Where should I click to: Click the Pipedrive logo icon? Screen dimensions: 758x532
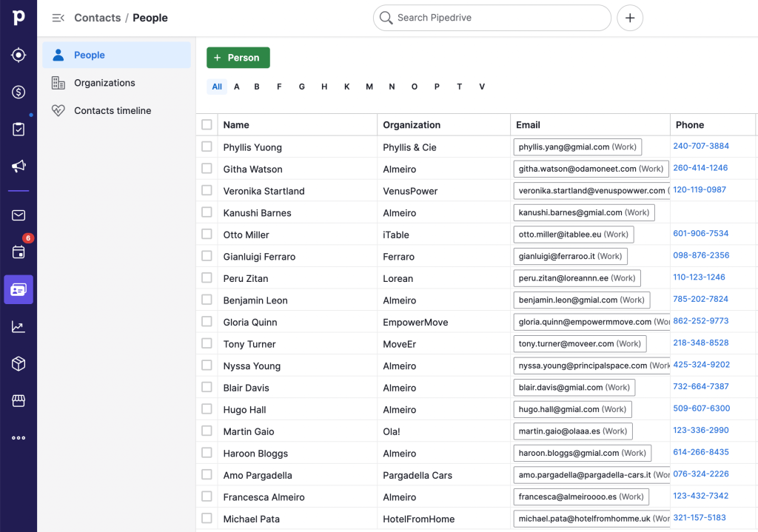pyautogui.click(x=19, y=18)
